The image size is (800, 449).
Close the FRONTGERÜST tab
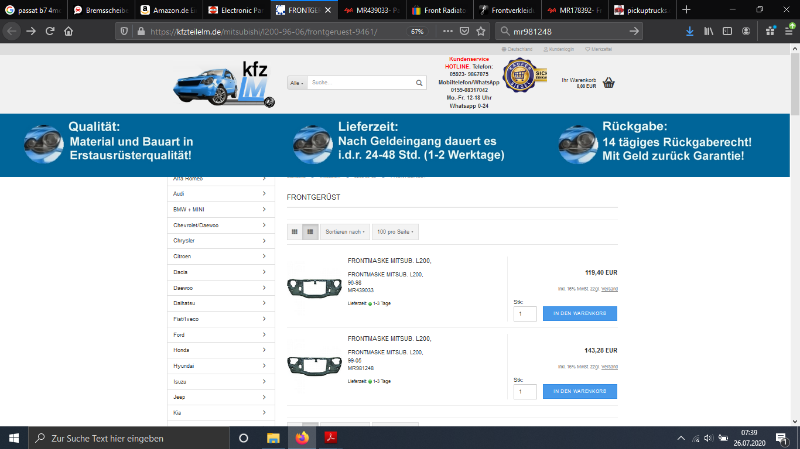pyautogui.click(x=328, y=10)
